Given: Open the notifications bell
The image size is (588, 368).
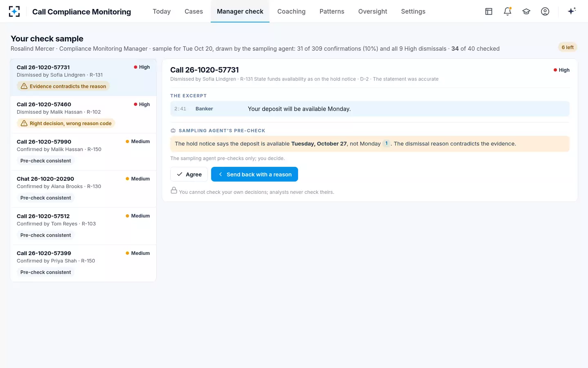Looking at the screenshot, I should (x=508, y=11).
